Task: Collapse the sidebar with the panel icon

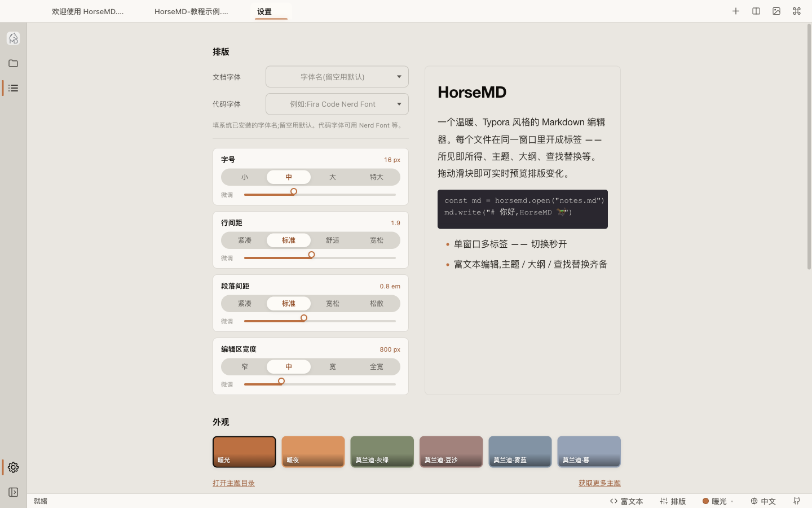Action: 14,492
